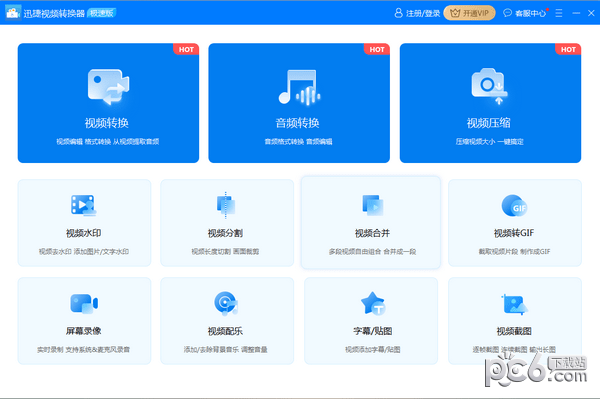Click HOT badge on 视频转换 card
Screen dimensions: 600x399
[x=186, y=49]
